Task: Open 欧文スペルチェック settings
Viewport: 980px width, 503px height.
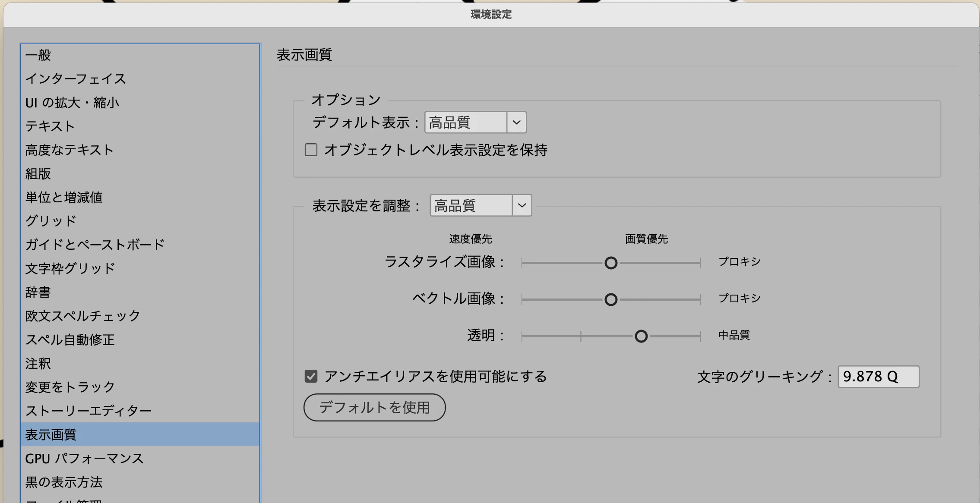Action: (x=82, y=316)
